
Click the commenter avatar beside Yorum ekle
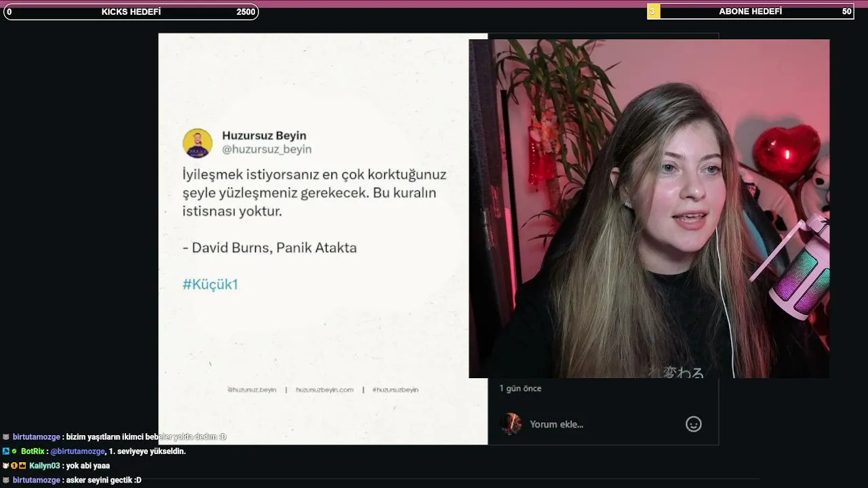[511, 424]
